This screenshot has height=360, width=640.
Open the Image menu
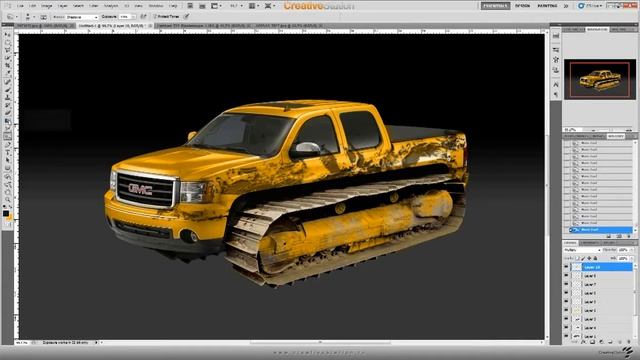pyautogui.click(x=47, y=6)
